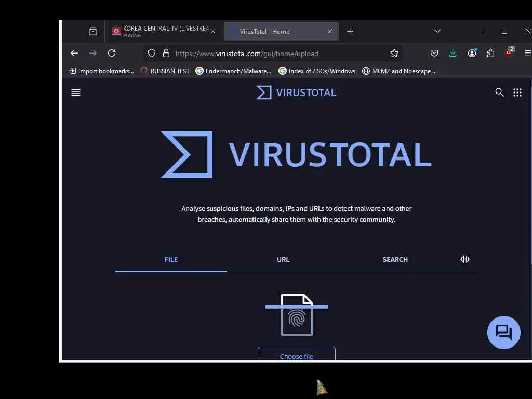Go forward with the forward arrow
This screenshot has height=399, width=532.
(x=92, y=54)
